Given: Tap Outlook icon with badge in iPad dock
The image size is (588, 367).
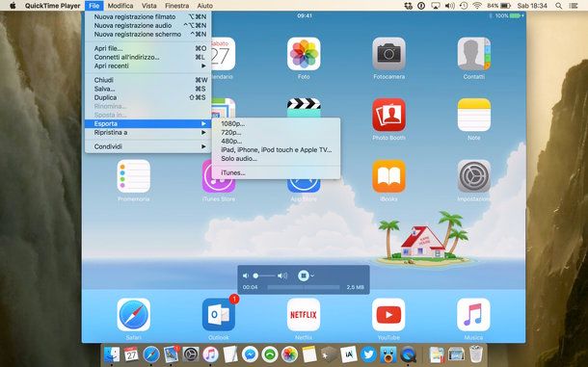Looking at the screenshot, I should pyautogui.click(x=219, y=315).
